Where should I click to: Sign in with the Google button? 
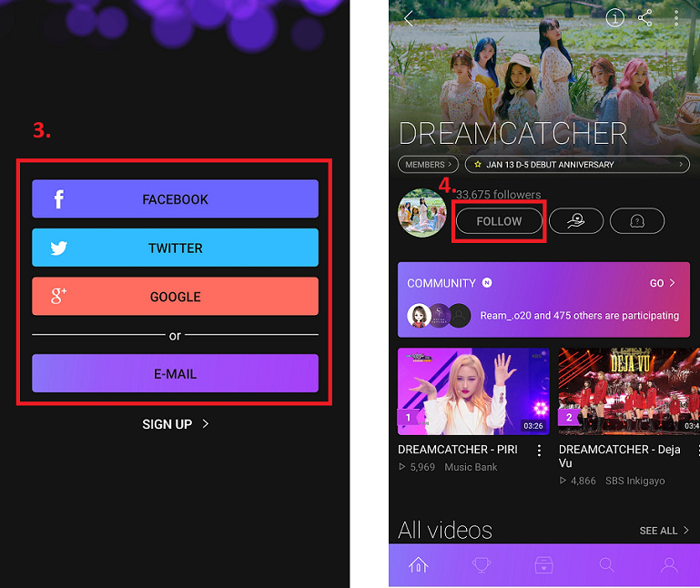[x=175, y=296]
